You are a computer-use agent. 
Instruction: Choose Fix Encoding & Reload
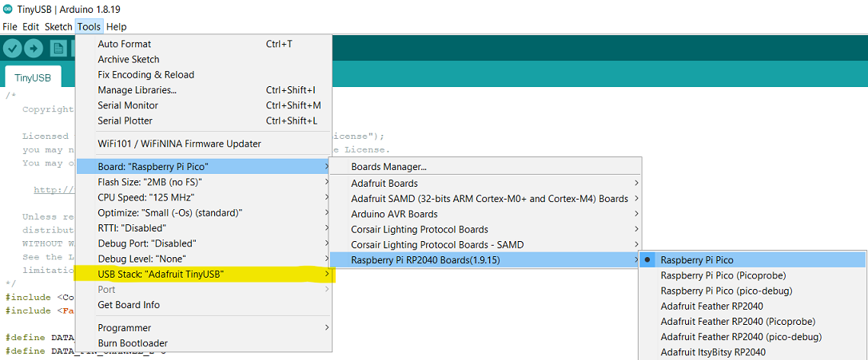pyautogui.click(x=204, y=75)
